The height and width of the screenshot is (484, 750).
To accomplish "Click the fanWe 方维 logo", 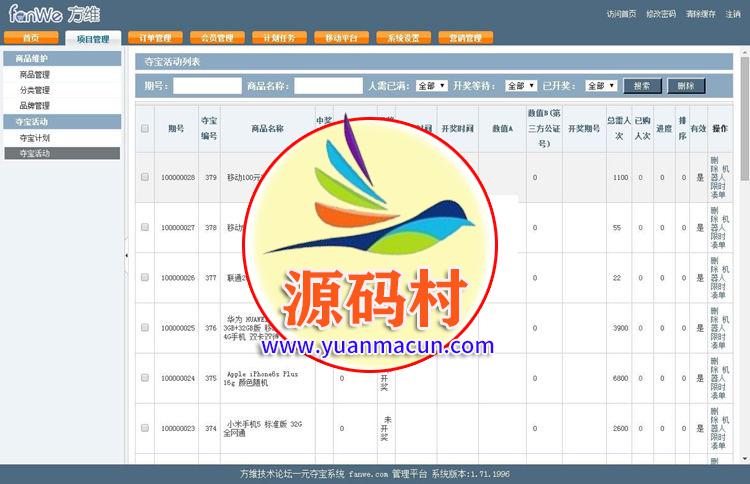I will [x=50, y=14].
